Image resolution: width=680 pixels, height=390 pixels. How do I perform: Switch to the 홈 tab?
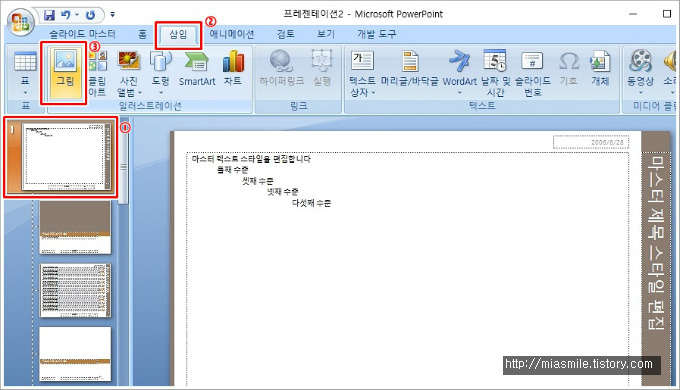pos(142,34)
